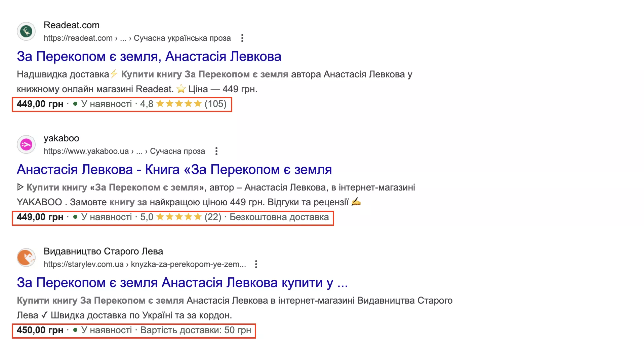Open the three-dot menu for the Readeat result
Image resolution: width=644 pixels, height=344 pixels.
[x=242, y=38]
